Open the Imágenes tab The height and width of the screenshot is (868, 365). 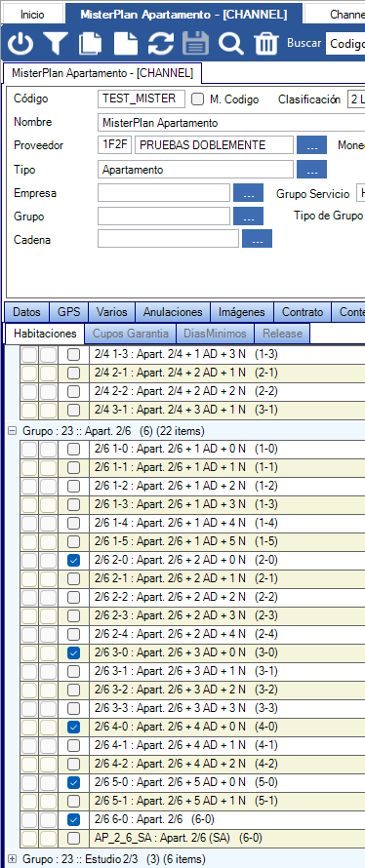pos(242,312)
